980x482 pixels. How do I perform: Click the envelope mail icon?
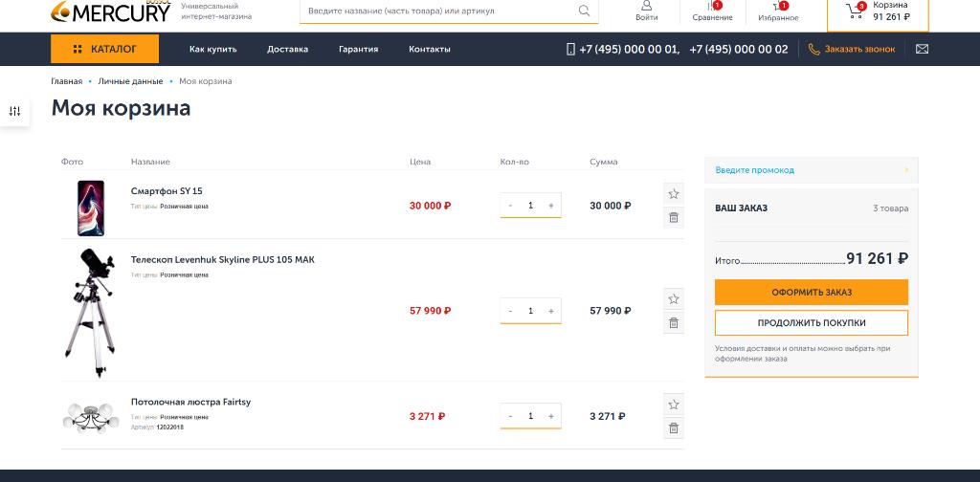coord(922,49)
